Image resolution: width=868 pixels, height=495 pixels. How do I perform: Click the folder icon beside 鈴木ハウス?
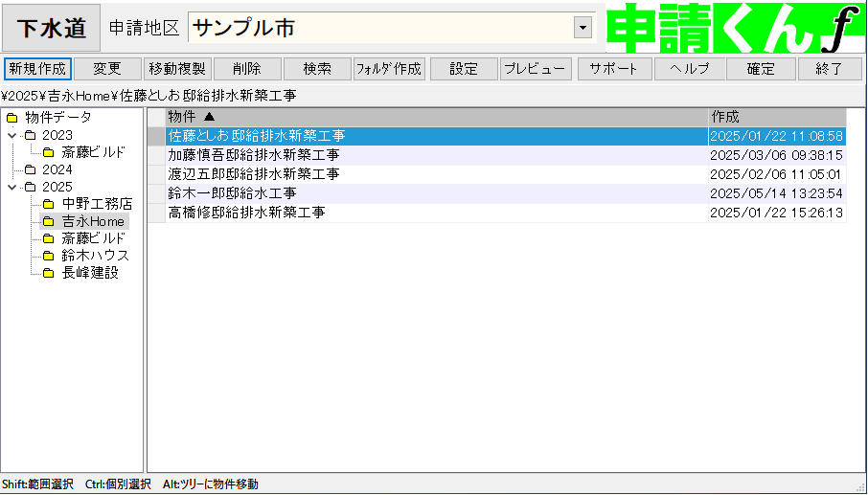(48, 256)
